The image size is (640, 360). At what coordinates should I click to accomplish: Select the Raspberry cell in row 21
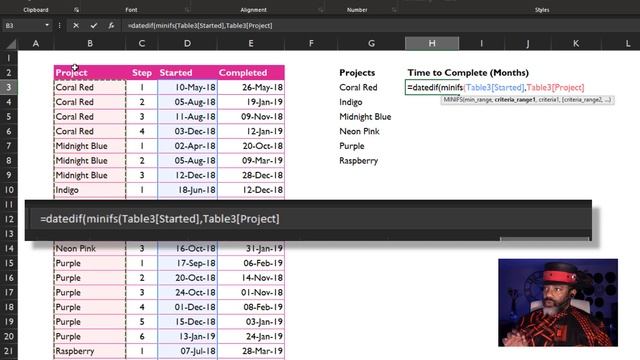[90, 351]
